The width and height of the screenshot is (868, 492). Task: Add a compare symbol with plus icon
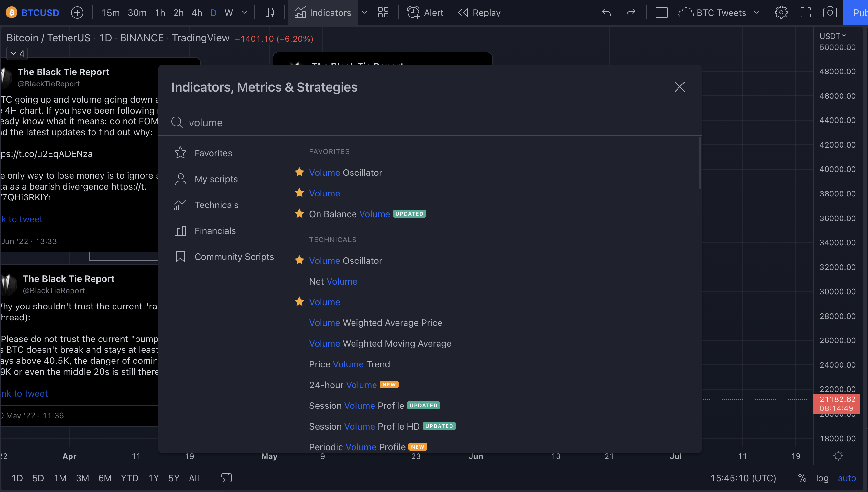77,13
